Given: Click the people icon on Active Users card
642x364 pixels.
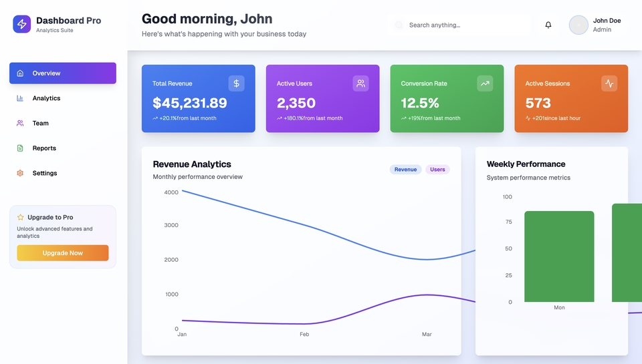Looking at the screenshot, I should 360,83.
